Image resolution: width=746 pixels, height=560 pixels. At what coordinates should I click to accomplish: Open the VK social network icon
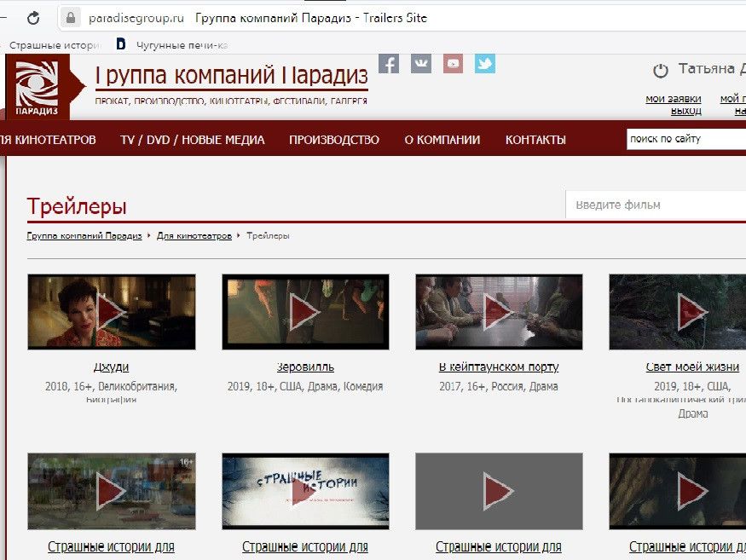[x=421, y=63]
